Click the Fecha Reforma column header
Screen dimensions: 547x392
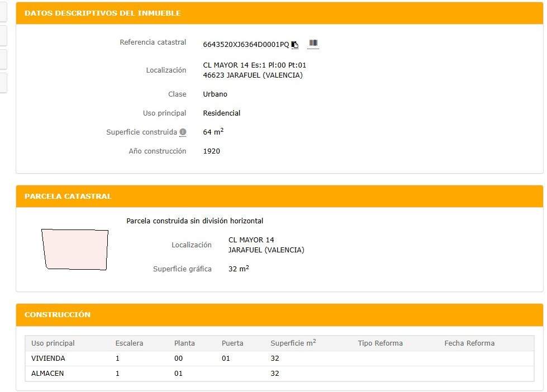coord(469,343)
